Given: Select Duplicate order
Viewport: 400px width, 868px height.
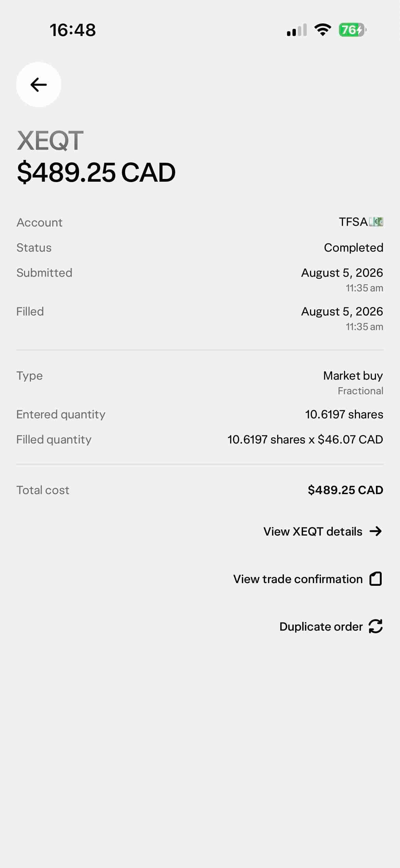Looking at the screenshot, I should coord(331,627).
